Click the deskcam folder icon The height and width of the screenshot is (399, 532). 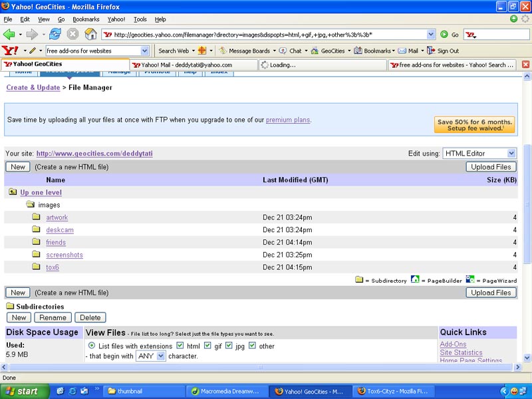(37, 229)
